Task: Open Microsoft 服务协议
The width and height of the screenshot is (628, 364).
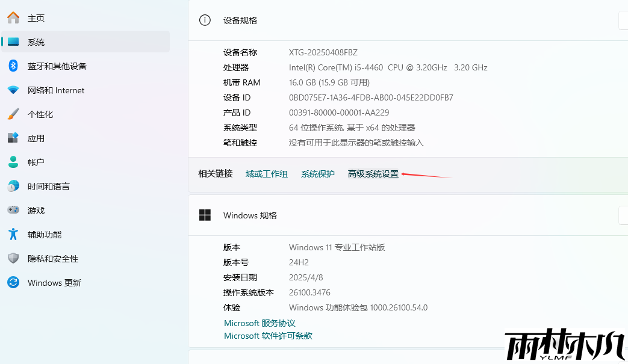Action: point(259,322)
